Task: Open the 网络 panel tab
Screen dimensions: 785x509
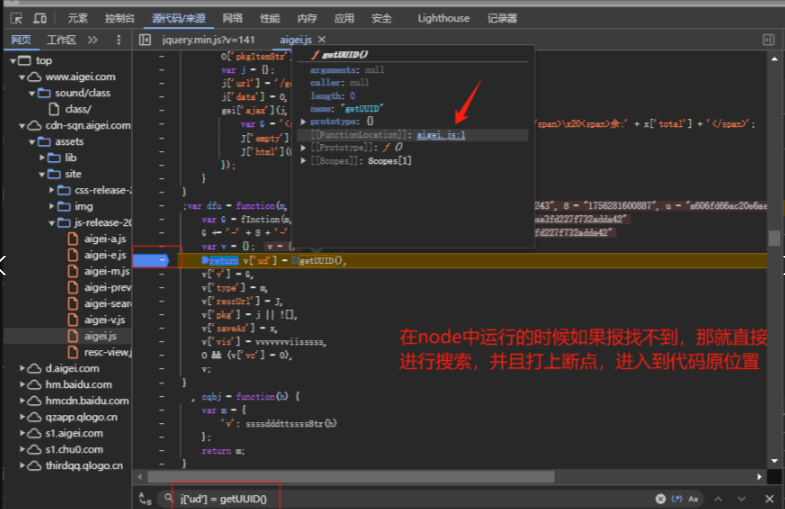Action: [x=232, y=19]
